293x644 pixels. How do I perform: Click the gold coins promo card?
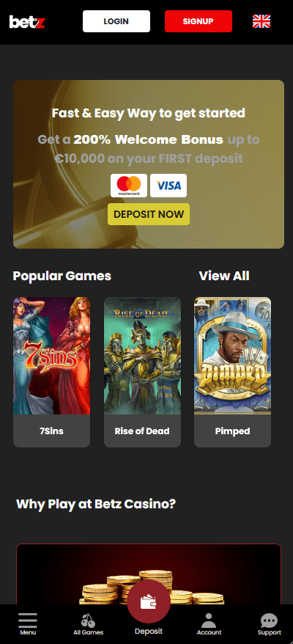point(149,575)
